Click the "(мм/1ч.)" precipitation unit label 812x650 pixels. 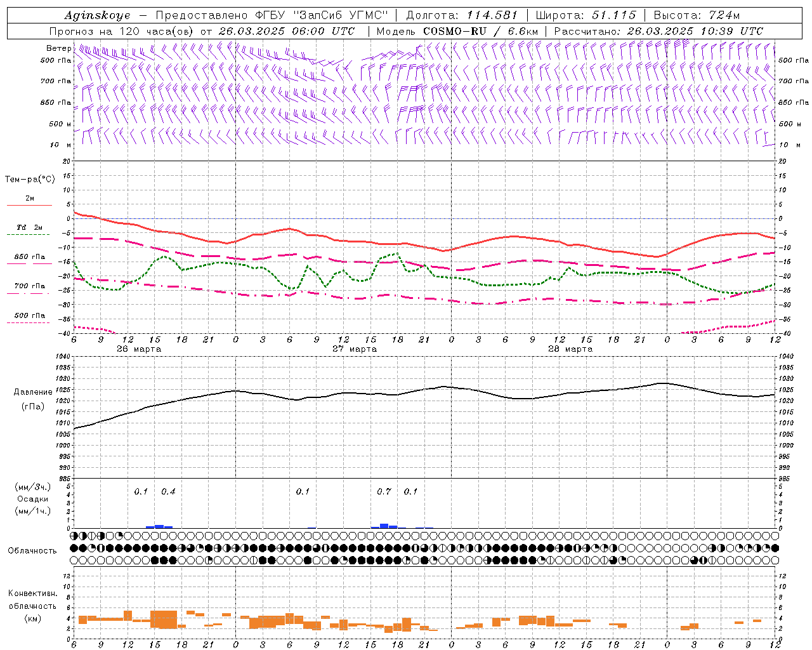[33, 511]
